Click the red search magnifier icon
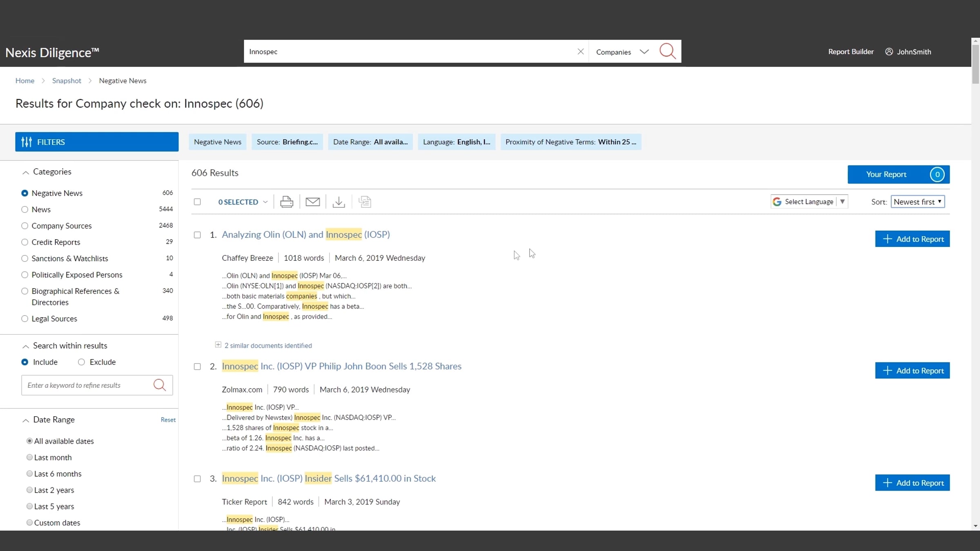This screenshot has width=980, height=551. point(668,51)
